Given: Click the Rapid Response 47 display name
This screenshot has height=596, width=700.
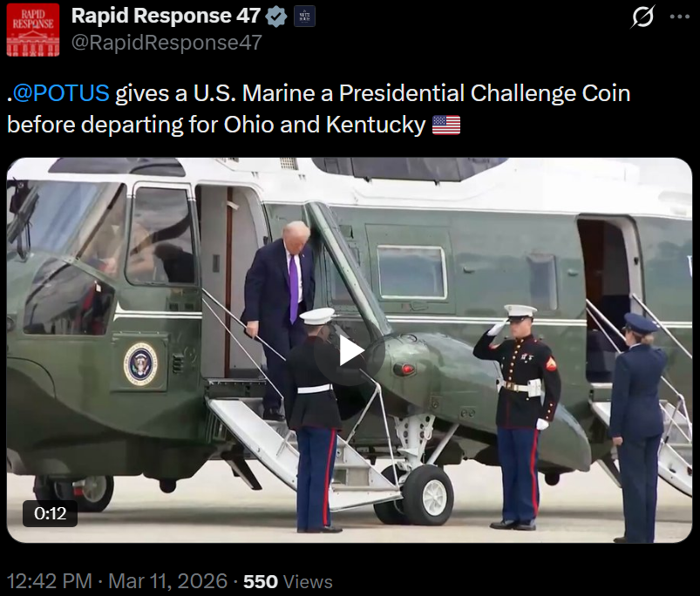Looking at the screenshot, I should coord(166,16).
